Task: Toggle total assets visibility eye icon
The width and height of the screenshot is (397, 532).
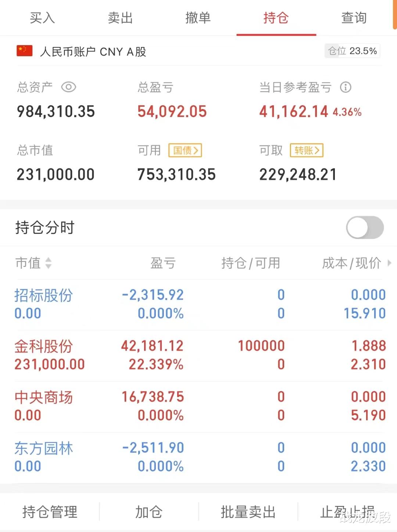Action: (68, 87)
